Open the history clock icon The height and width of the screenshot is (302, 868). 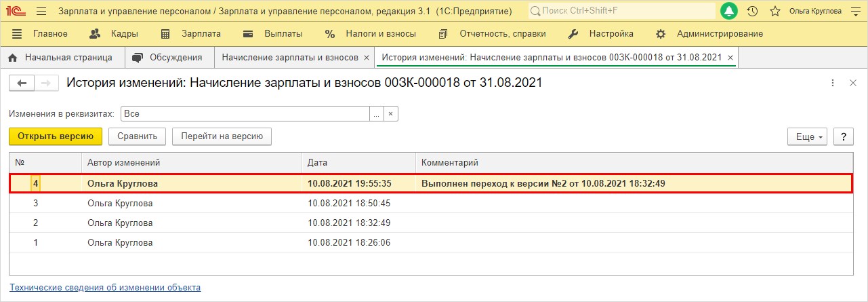(x=752, y=11)
